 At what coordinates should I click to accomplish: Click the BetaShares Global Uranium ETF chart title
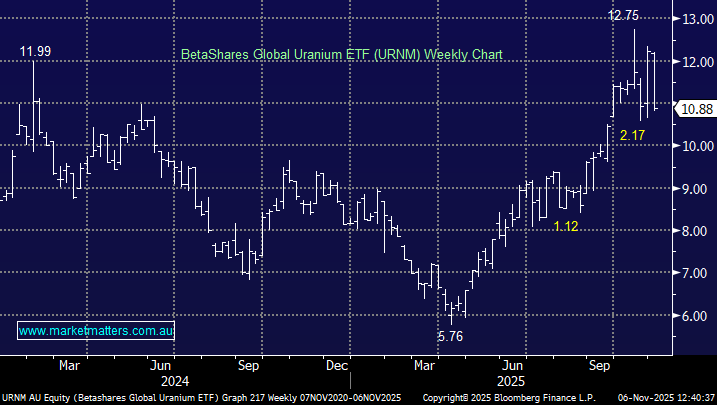pos(341,54)
